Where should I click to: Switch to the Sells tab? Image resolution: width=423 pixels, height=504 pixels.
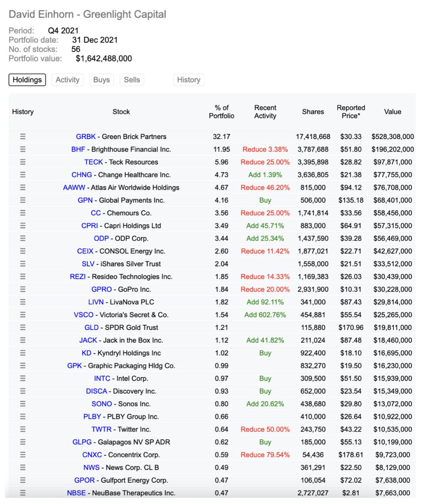[x=132, y=80]
